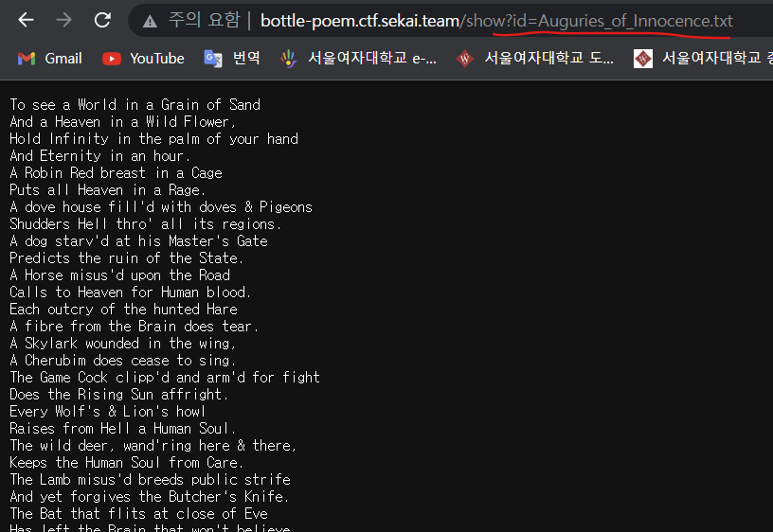Click line "Puts all Heaven in a Rage."
This screenshot has width=773, height=532.
pos(107,190)
